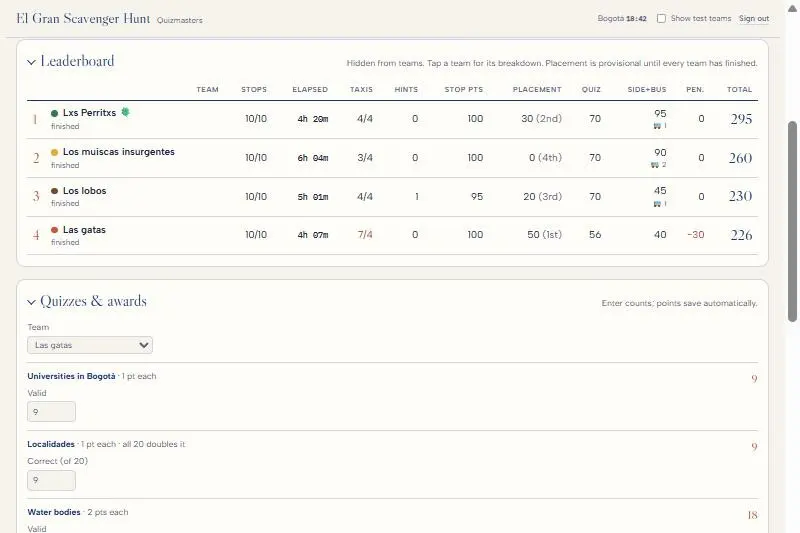Image resolution: width=800 pixels, height=533 pixels.
Task: Click the bus icon in Lxs Perritxs row
Action: point(657,125)
